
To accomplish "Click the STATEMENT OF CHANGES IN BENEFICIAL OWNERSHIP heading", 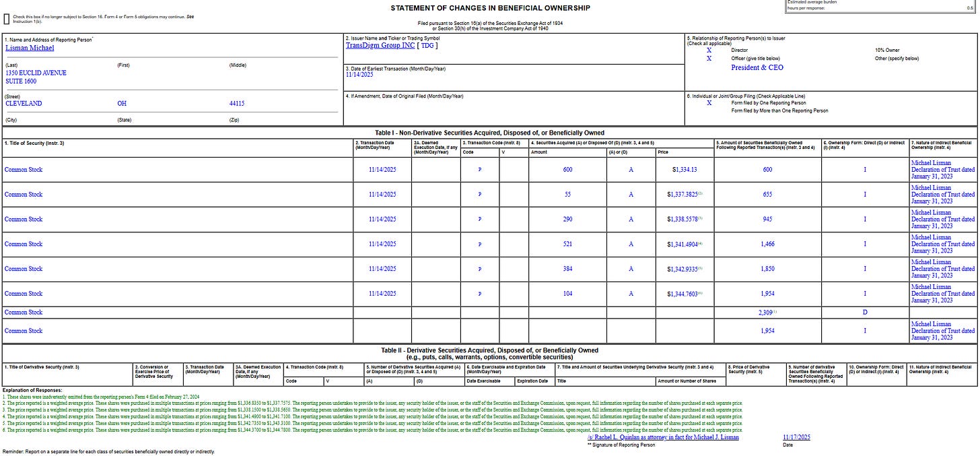I will pos(490,8).
